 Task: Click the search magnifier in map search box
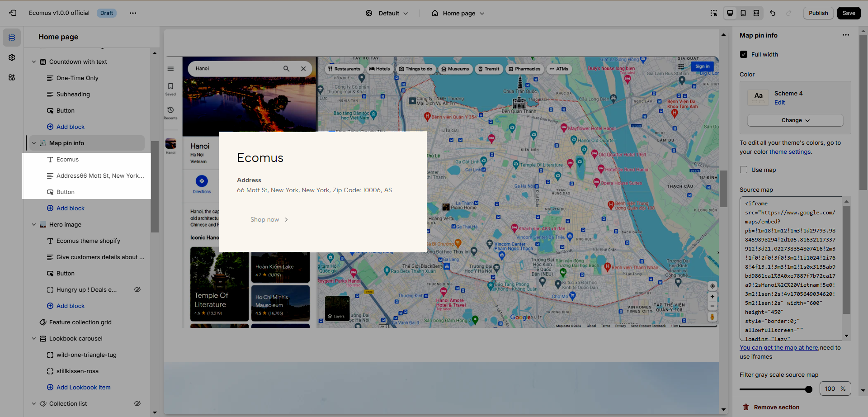coord(286,69)
